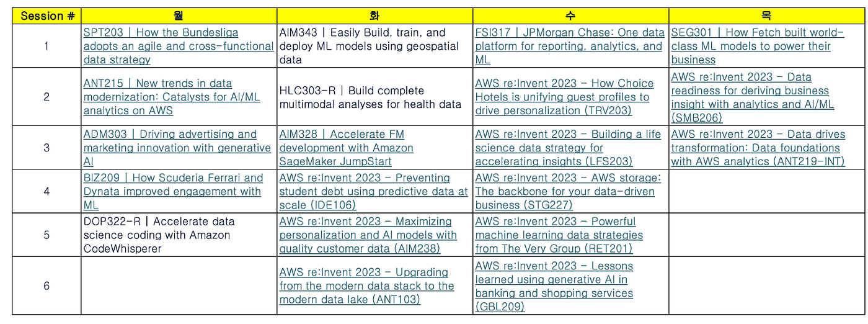Open ANT103 modern data lake link
The image size is (868, 324).
366,286
